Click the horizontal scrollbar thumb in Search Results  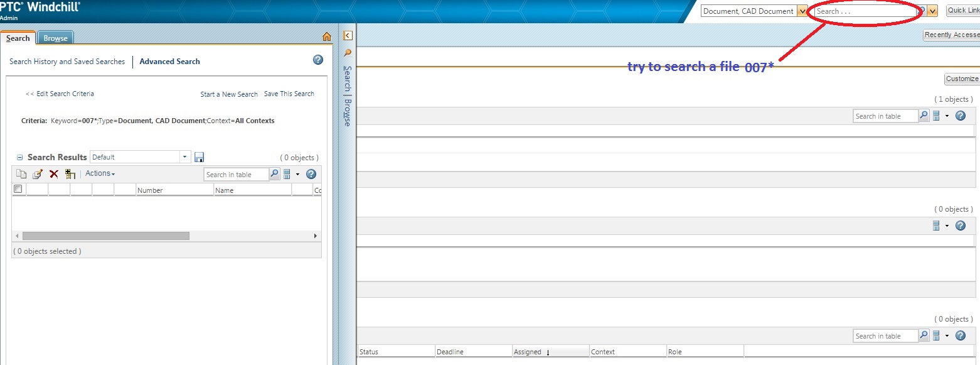(105, 236)
